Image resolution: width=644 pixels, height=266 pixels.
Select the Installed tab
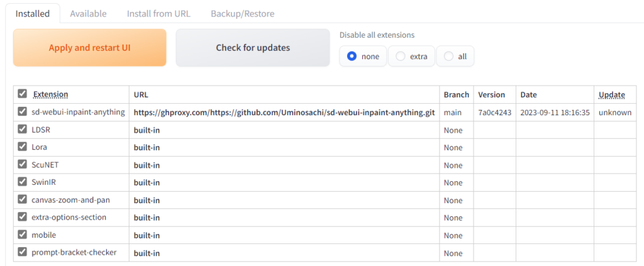(x=32, y=13)
